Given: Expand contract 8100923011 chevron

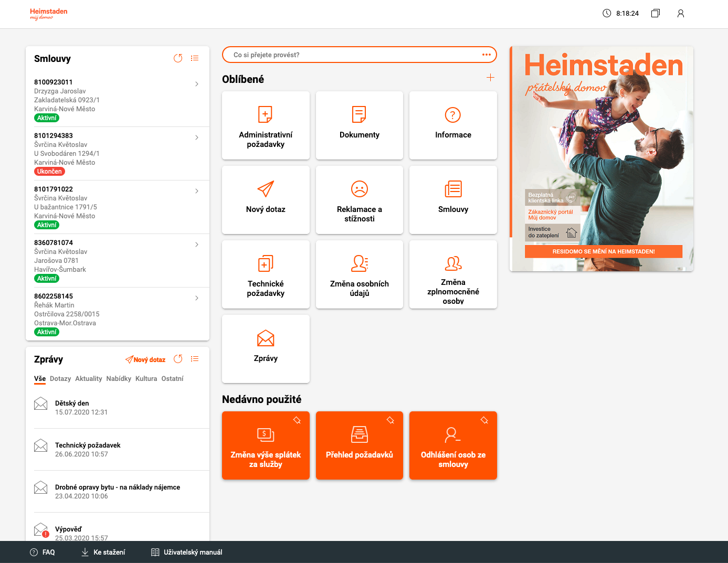Looking at the screenshot, I should (x=197, y=84).
